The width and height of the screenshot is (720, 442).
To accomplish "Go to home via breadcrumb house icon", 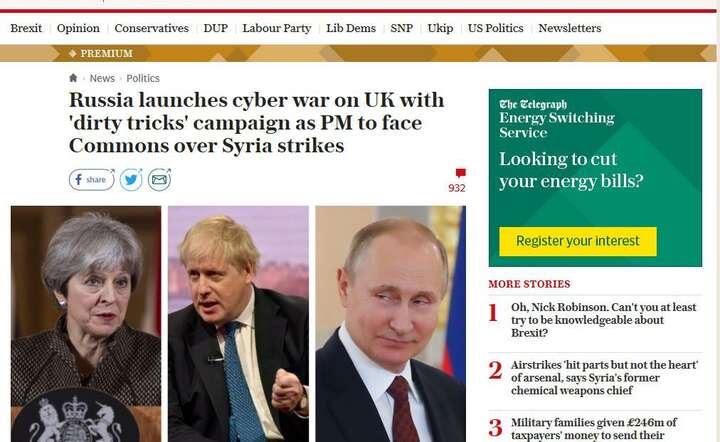I will click(73, 78).
